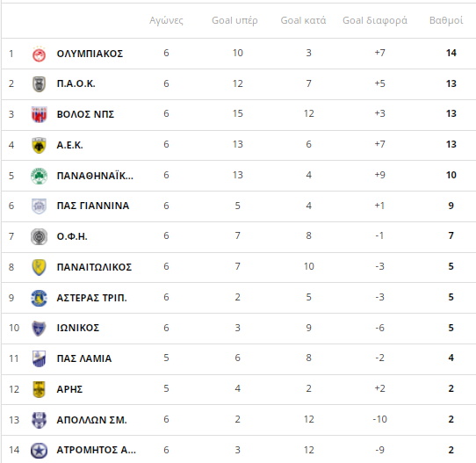This screenshot has height=463, width=476.
Task: Sort by the Αγώνες column header
Action: (x=166, y=20)
